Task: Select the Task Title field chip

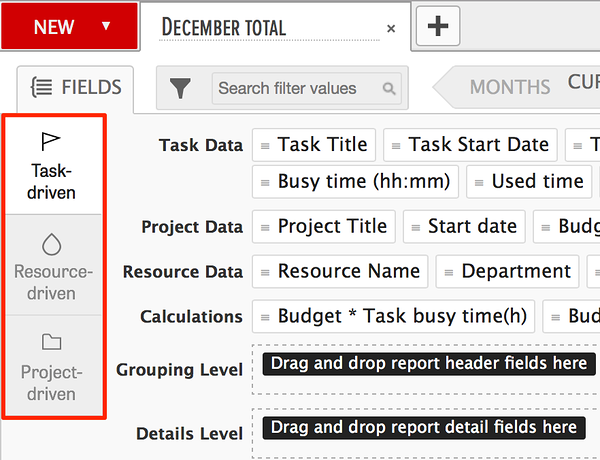Action: 314,145
